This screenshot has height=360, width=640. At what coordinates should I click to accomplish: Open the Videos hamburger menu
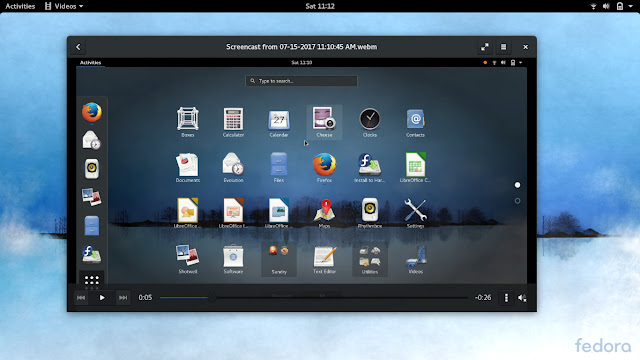(503, 47)
